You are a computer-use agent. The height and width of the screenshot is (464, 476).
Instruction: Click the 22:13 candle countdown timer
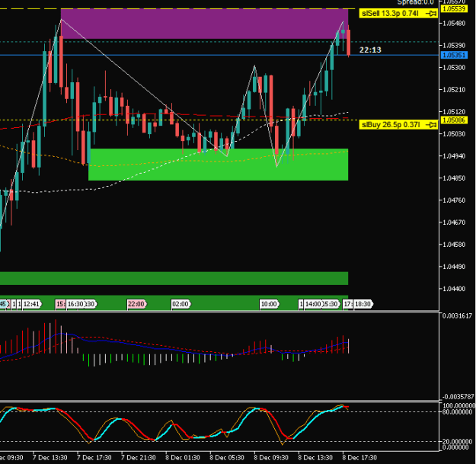tap(370, 50)
